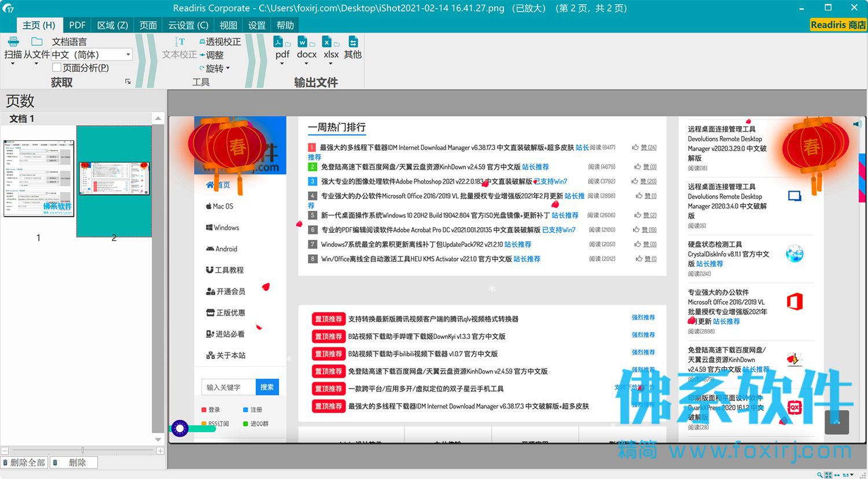
Task: Click the 页数 panel title
Action: [x=20, y=101]
